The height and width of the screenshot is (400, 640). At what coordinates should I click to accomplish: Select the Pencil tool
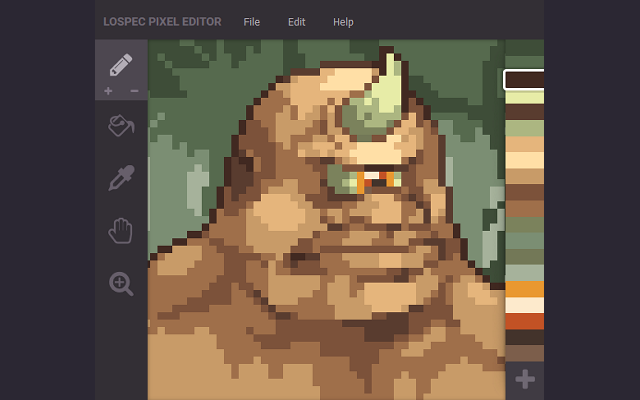click(x=121, y=64)
